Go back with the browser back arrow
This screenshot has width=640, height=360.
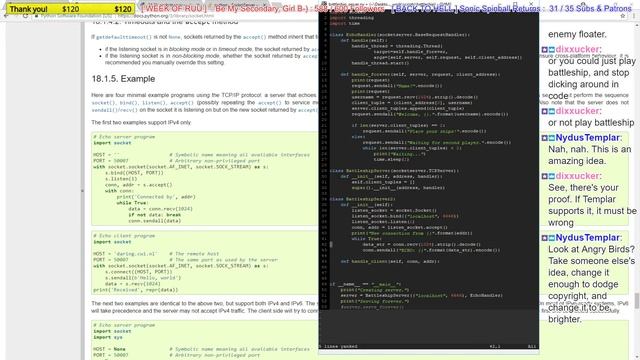point(6,16)
